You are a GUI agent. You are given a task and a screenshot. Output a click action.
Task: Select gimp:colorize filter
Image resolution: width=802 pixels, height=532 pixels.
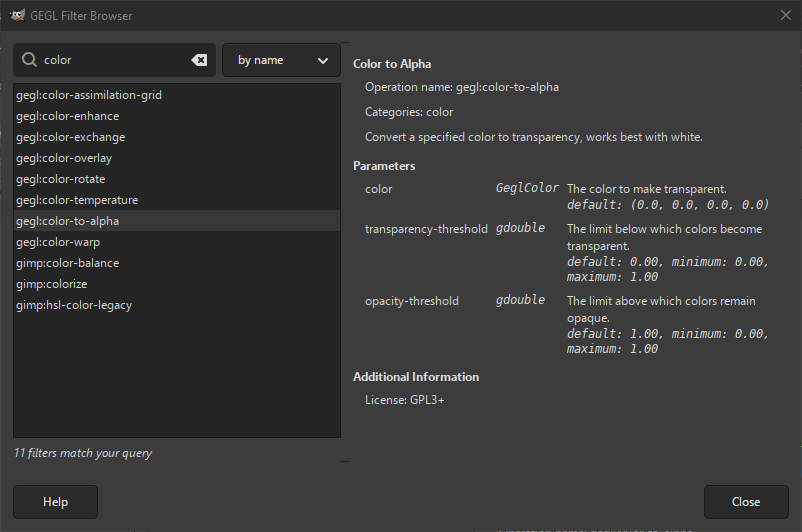tap(177, 284)
